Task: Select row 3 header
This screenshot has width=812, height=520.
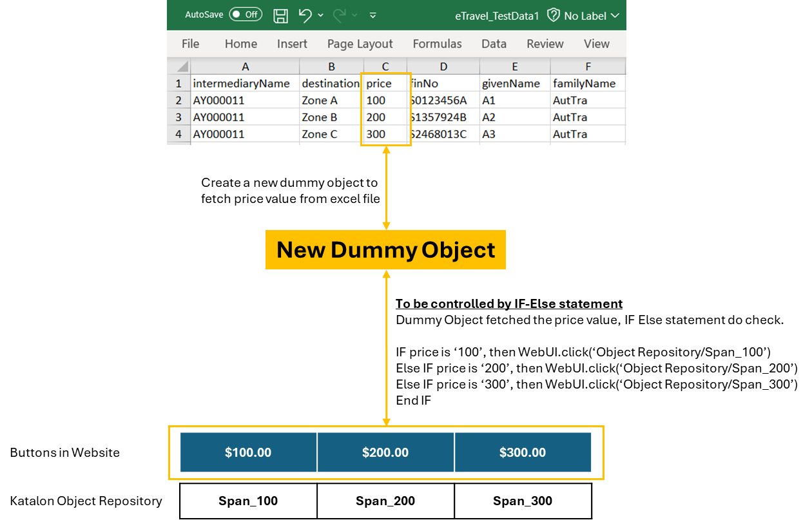Action: (179, 117)
